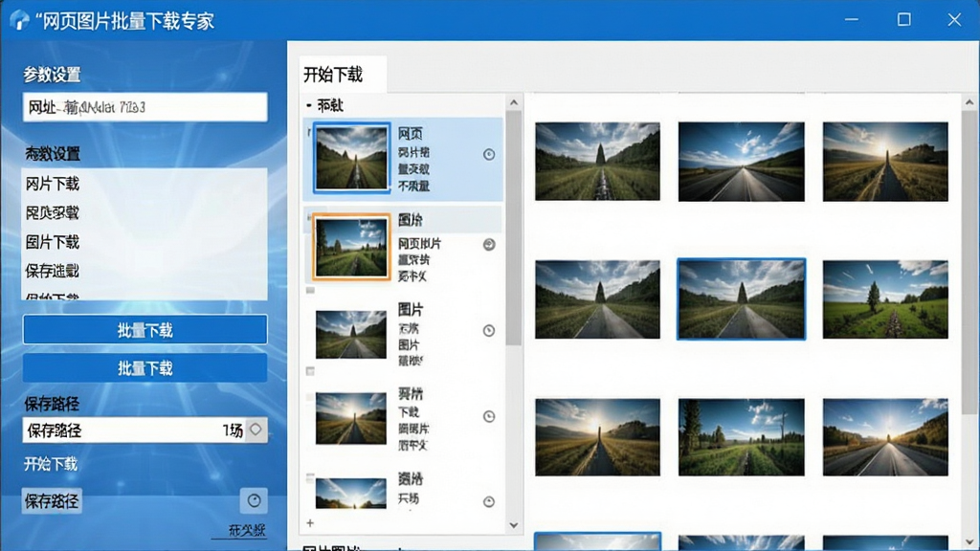Click the white-outlined upper 批量下载 button
This screenshot has width=980, height=551.
pos(145,330)
